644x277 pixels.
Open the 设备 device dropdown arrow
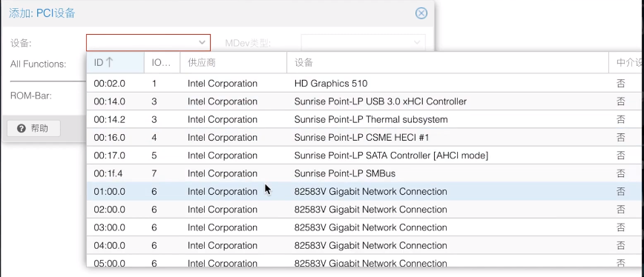202,42
